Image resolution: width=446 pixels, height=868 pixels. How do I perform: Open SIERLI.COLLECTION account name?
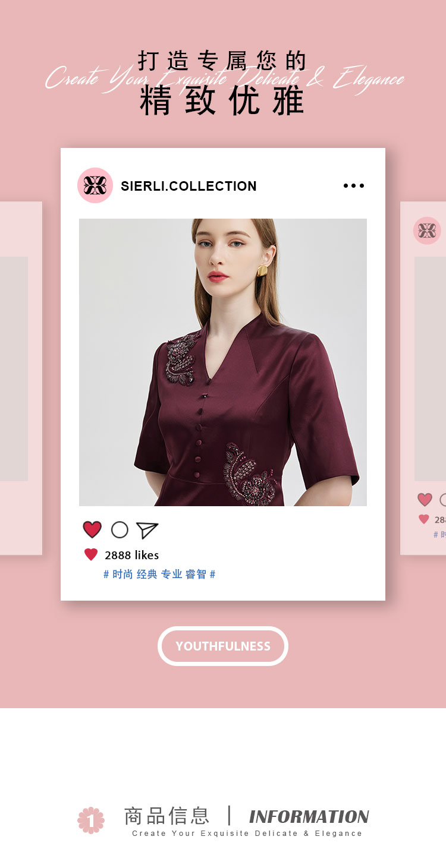click(x=189, y=186)
